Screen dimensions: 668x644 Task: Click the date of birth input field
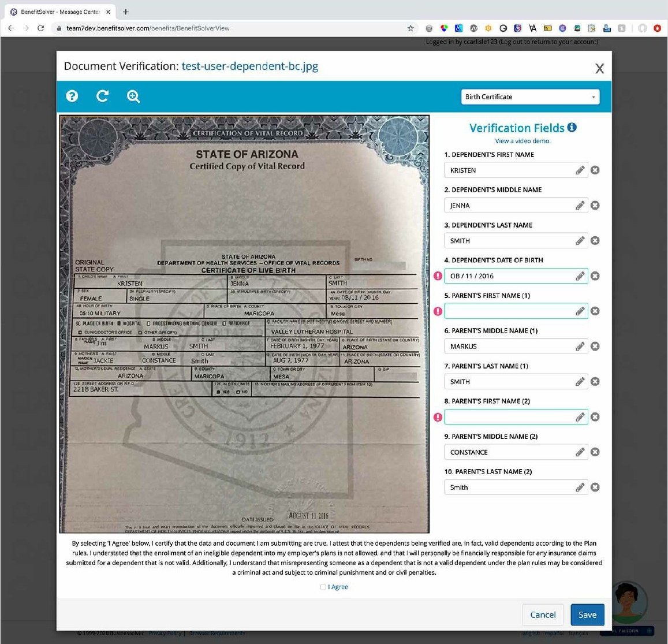516,276
